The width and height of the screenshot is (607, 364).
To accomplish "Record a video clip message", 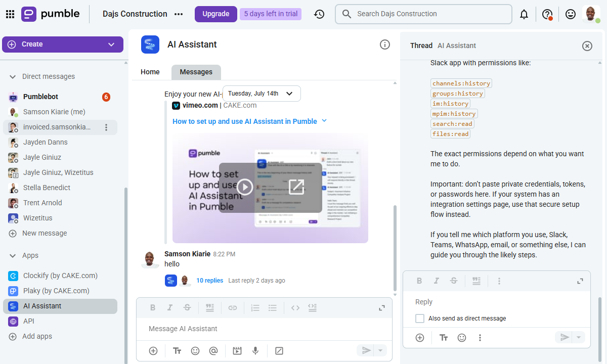I will [237, 350].
